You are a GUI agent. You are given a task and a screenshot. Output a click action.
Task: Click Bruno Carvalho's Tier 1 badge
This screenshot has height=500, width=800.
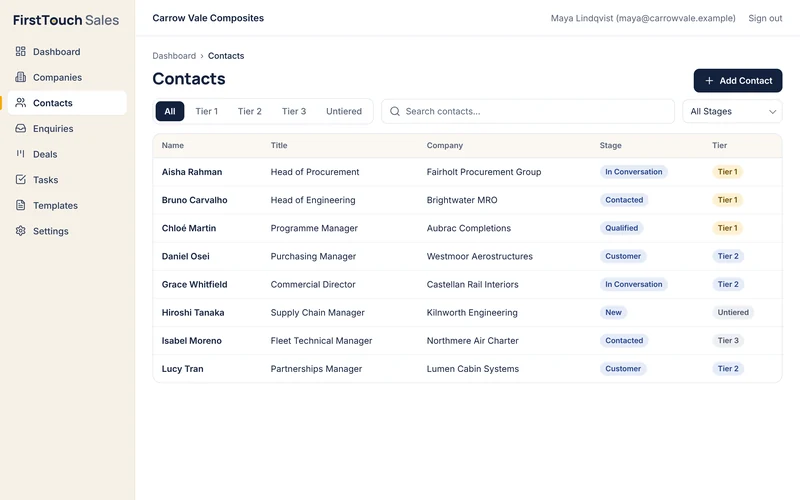[x=728, y=200]
